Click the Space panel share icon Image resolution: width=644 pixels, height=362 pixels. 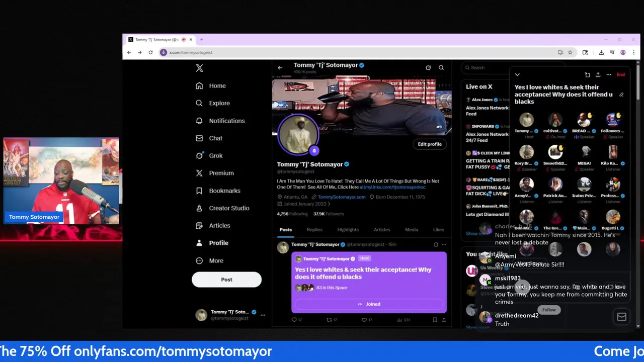(x=598, y=74)
